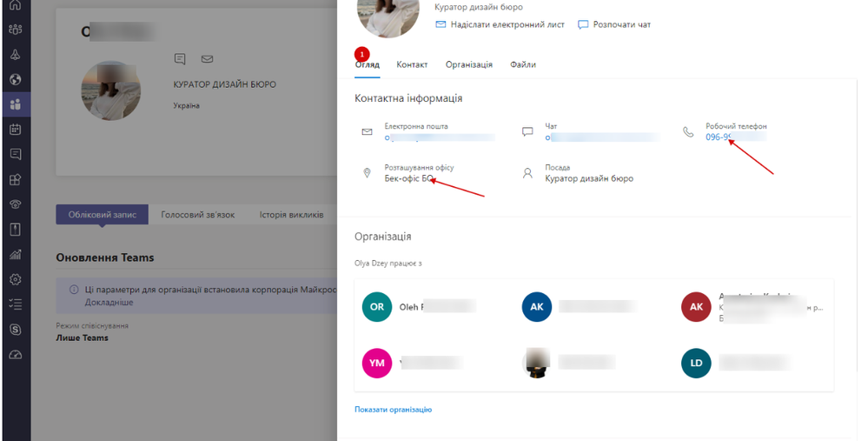Click the person icon beside Посада
Image resolution: width=868 pixels, height=441 pixels.
527,173
